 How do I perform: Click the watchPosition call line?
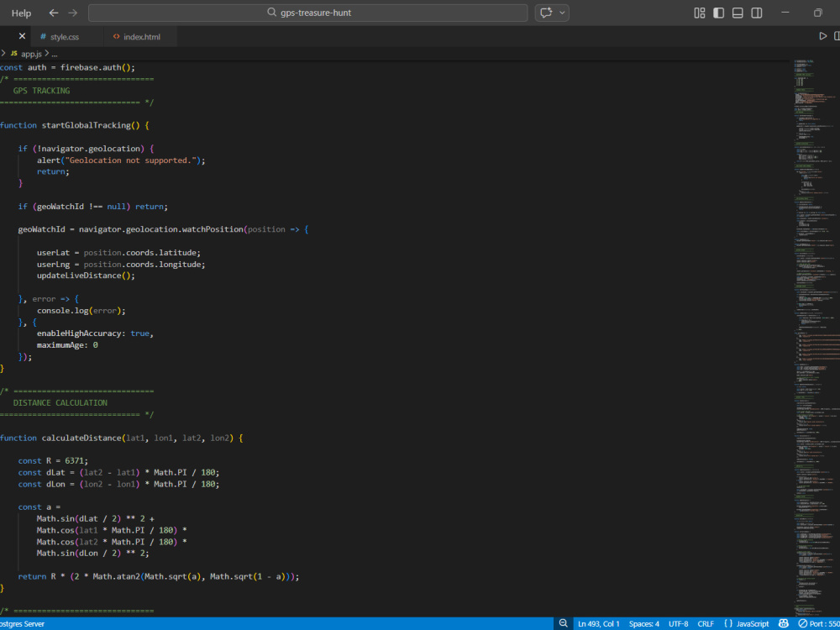point(164,229)
